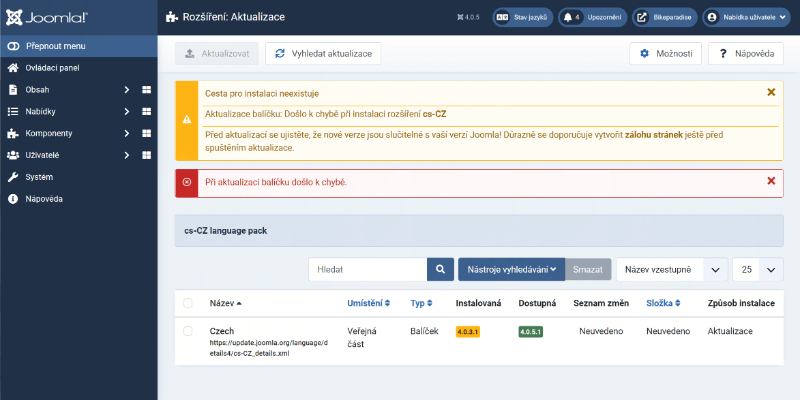800x400 pixels.
Task: Open the Nabídky dashboard grid icon
Action: click(146, 112)
